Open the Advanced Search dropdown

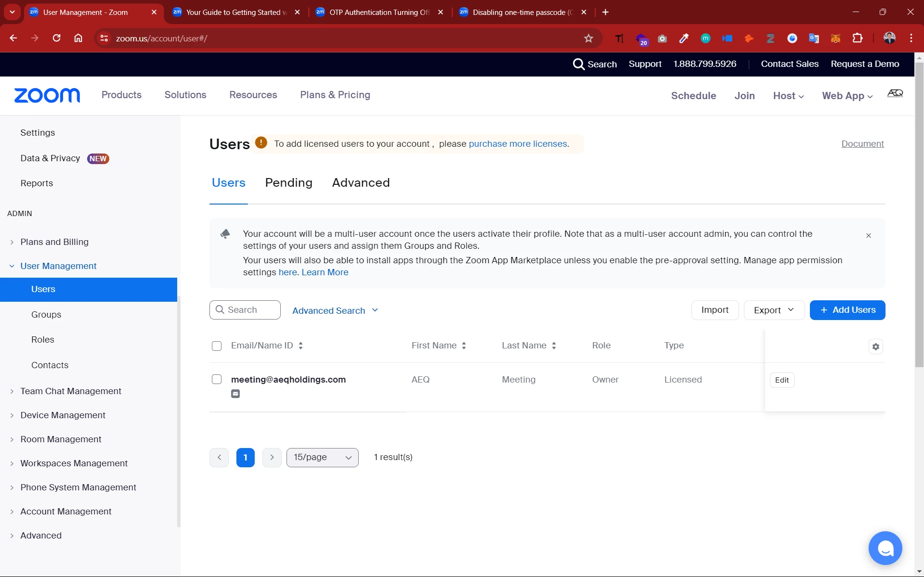click(x=335, y=310)
